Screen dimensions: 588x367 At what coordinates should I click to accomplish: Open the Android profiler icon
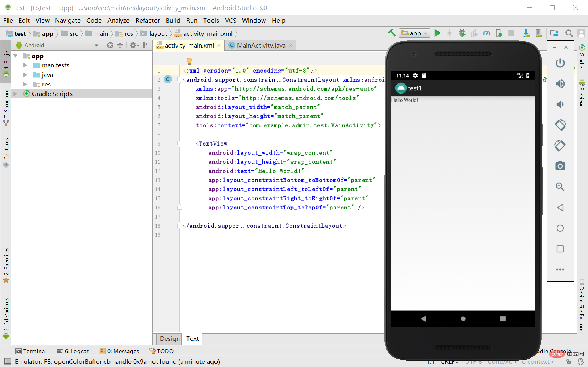point(487,33)
